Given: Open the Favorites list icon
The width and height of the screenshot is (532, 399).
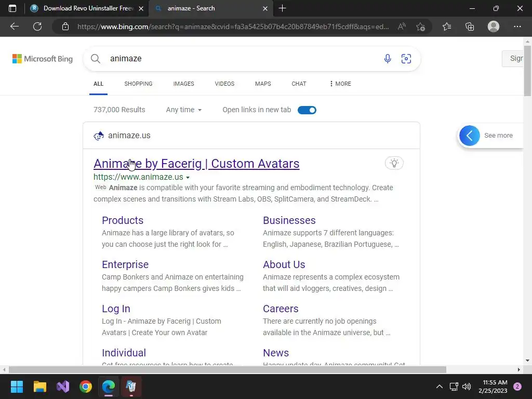Looking at the screenshot, I should 447,26.
